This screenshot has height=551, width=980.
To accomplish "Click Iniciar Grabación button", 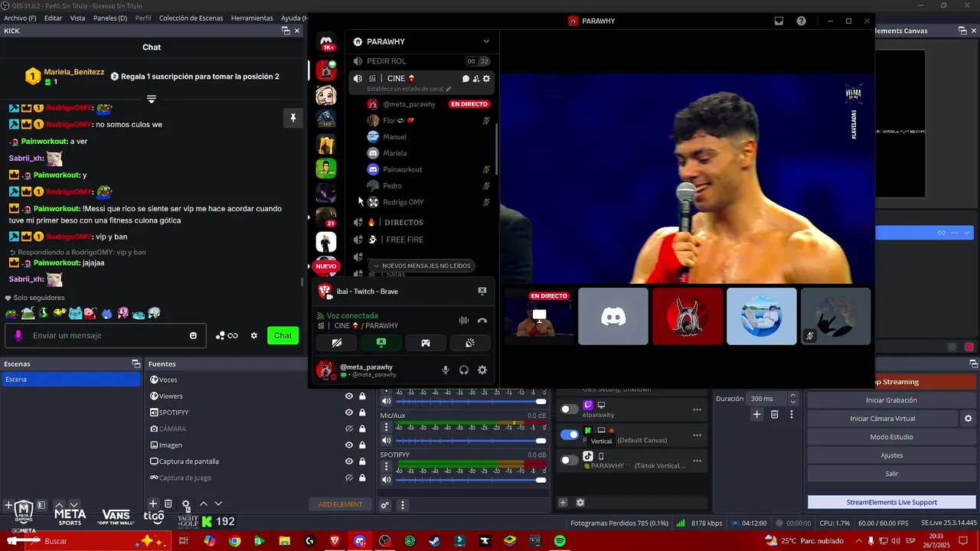I will (891, 400).
